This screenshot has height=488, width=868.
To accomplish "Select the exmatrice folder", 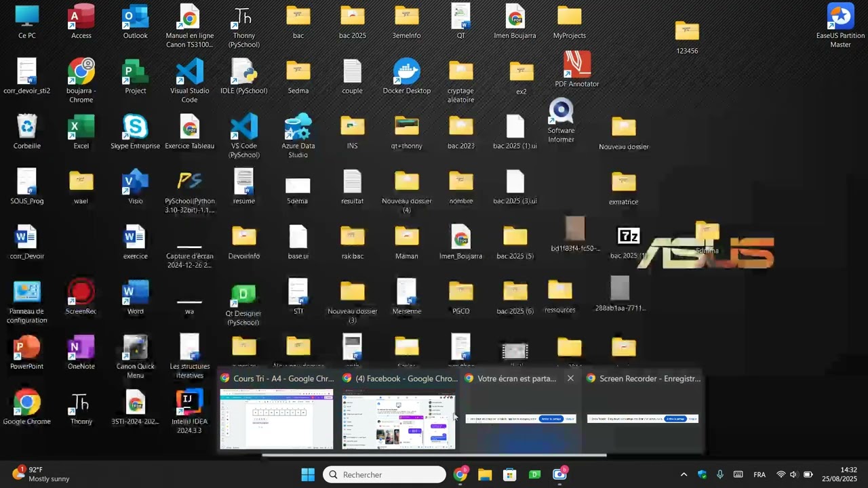I will 624,188.
